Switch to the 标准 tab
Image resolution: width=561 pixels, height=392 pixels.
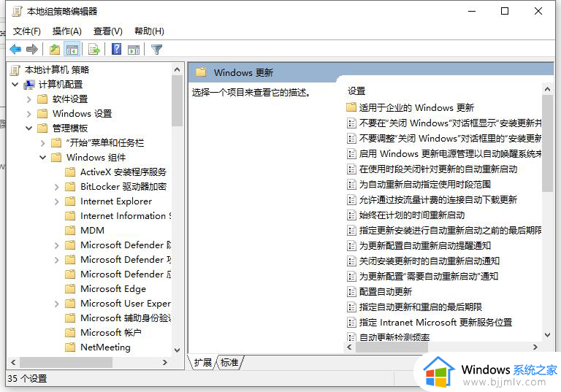pos(229,362)
